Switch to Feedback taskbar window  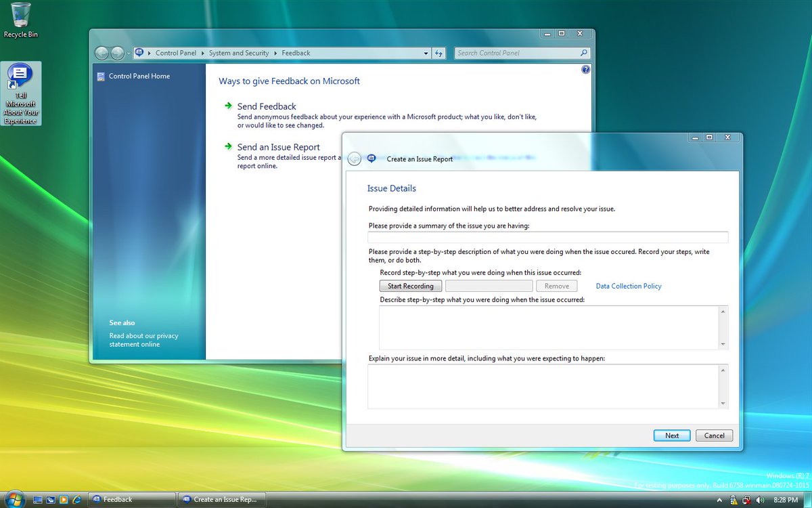pos(131,499)
